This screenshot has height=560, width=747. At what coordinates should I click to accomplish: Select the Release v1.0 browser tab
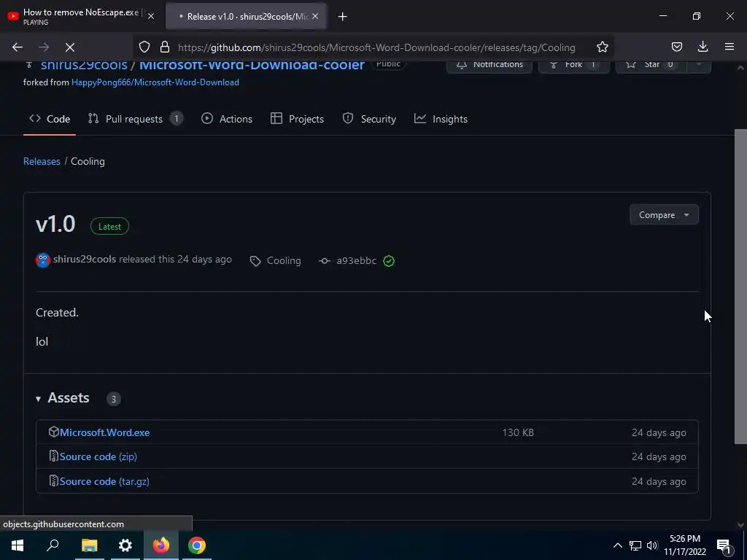247,16
